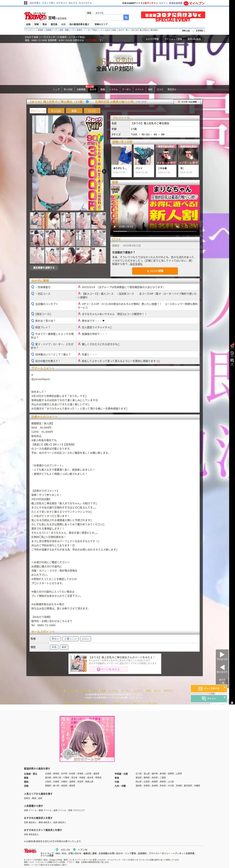
Task: Click the Heaven net site logo
Action: [35, 16]
